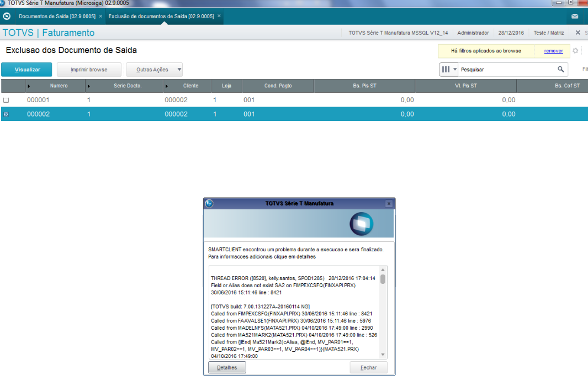Click the date 28/12/2016 in header
The width and height of the screenshot is (588, 380).
pos(511,33)
